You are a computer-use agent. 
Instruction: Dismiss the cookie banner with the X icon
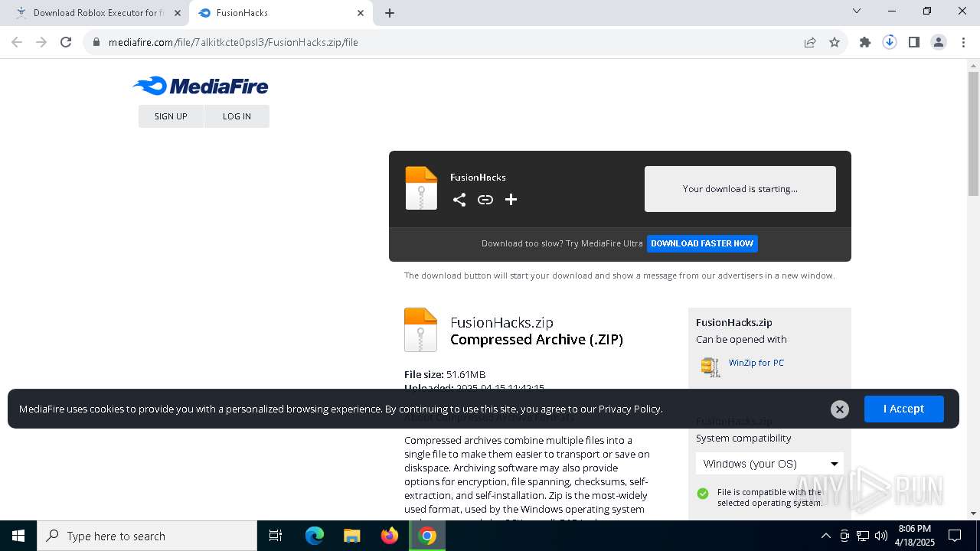pos(840,409)
